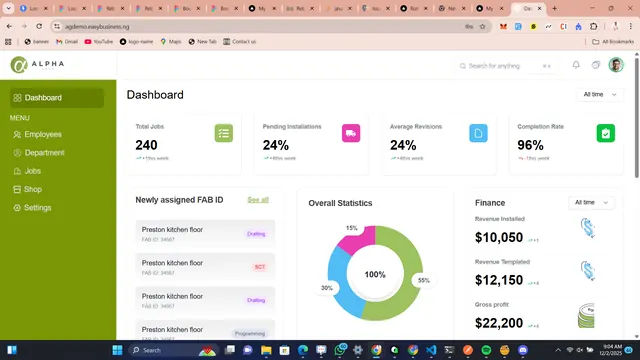640x360 pixels.
Task: Click the blue Average Revisions document icon
Action: click(x=478, y=133)
